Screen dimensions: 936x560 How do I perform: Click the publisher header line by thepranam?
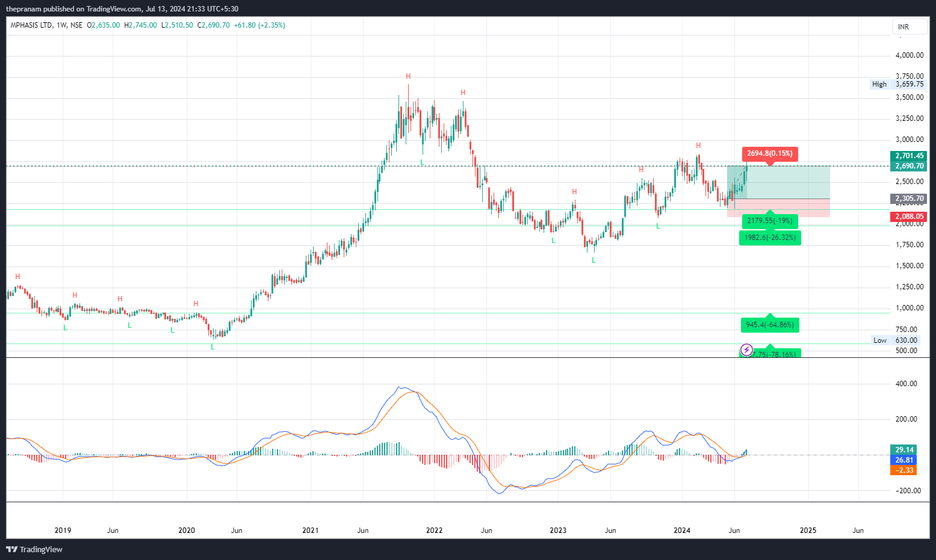click(x=122, y=9)
